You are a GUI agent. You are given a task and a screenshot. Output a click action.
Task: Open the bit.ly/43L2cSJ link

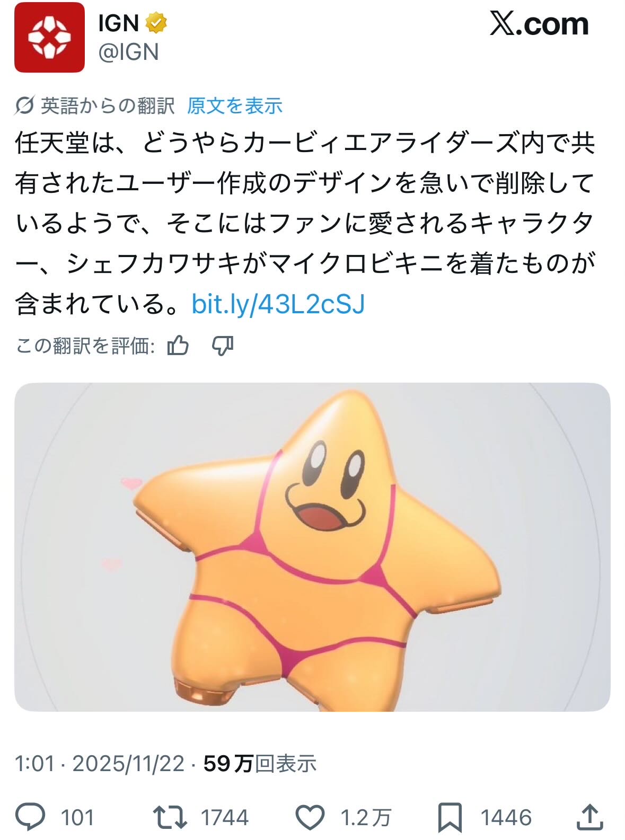278,304
